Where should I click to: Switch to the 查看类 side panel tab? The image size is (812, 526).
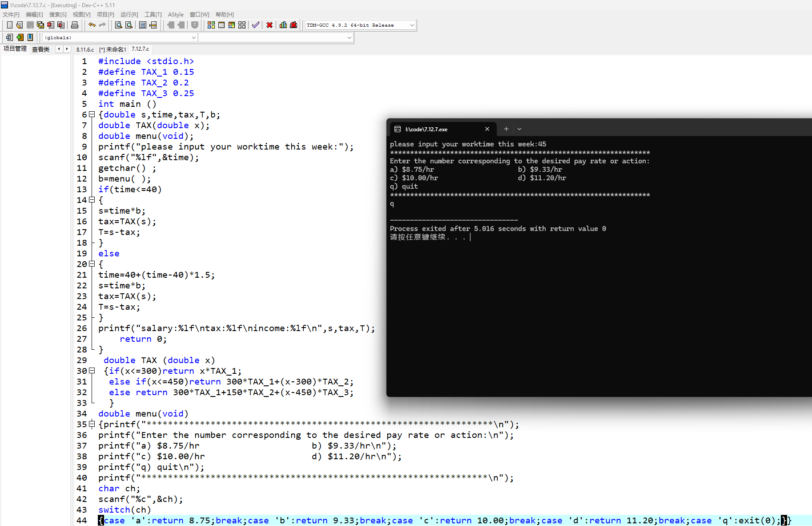41,49
